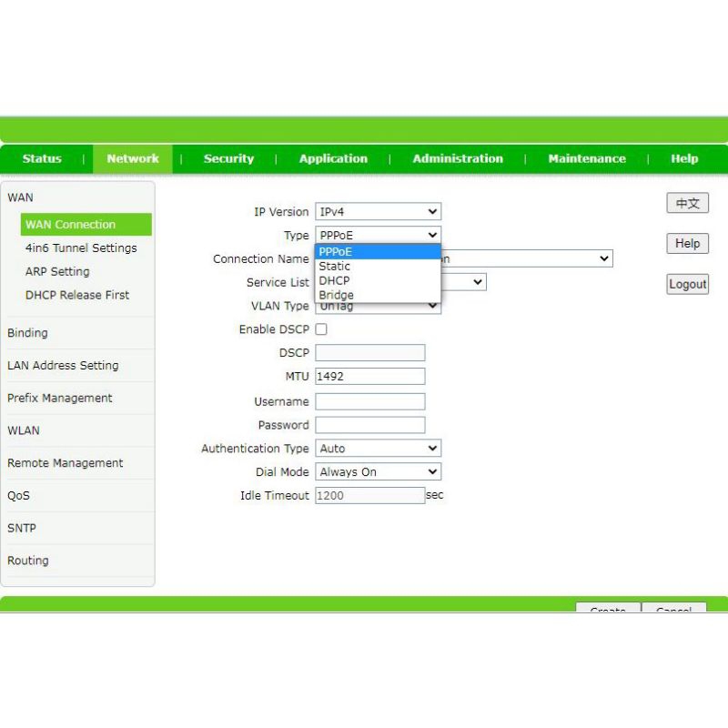Select Static from the Type list
Screen dimensions: 728x728
click(335, 267)
